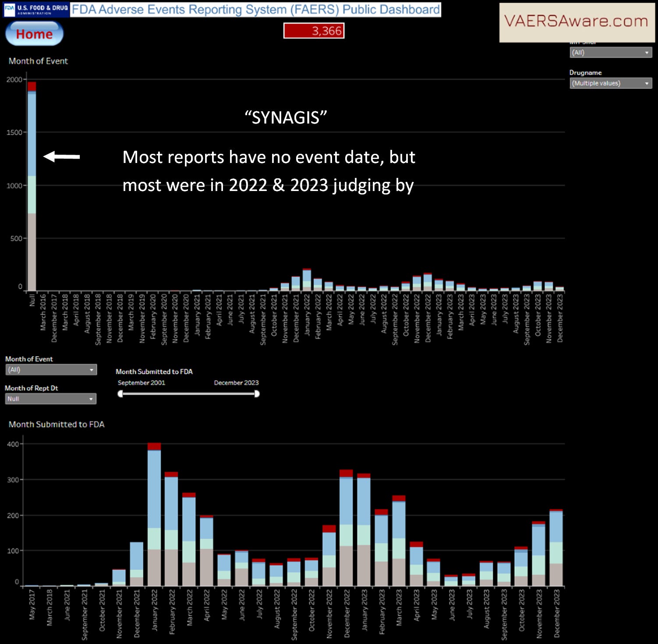The image size is (658, 644).
Task: Click the April 2022 bar in submitted chart
Action: (206, 551)
